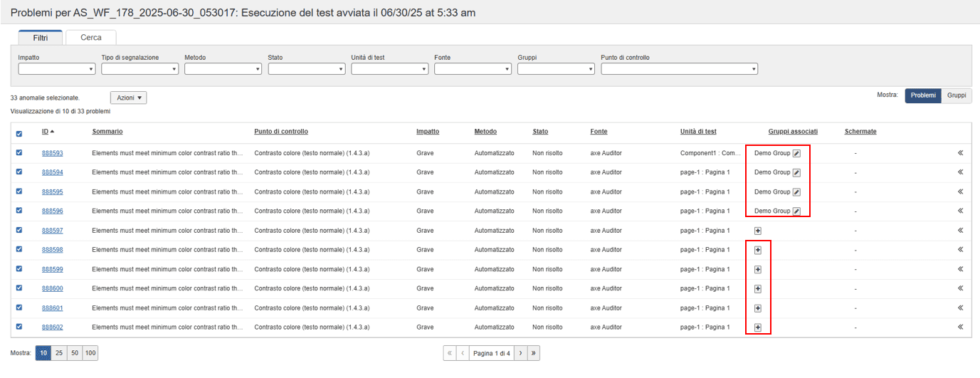Viewport: 980px width, 378px height.
Task: Sort by the Sommario column header
Action: (107, 132)
